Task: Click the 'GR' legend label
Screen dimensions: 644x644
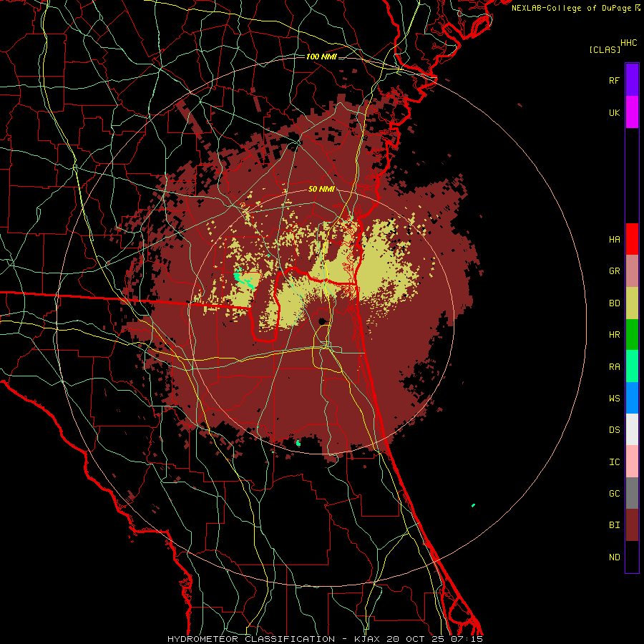Action: (614, 271)
